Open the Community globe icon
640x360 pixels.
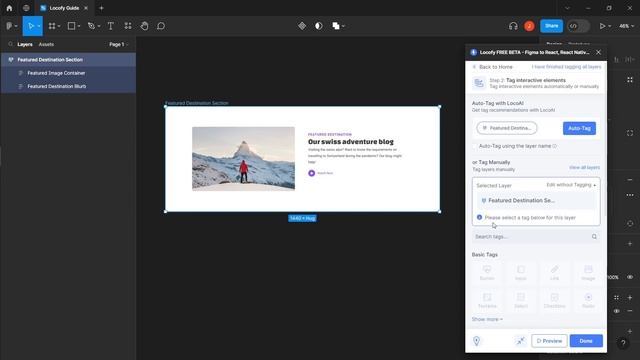26,8
